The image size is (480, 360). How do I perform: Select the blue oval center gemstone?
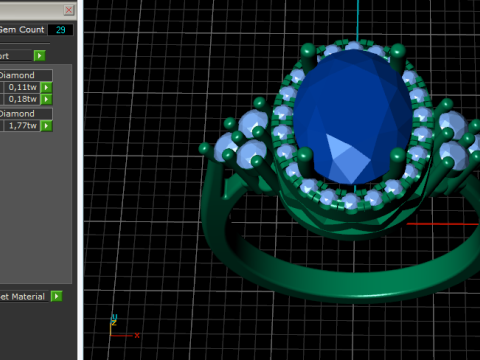point(353,117)
